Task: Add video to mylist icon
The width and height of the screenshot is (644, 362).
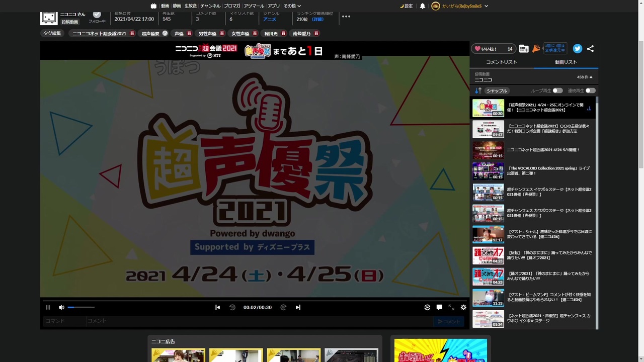Action: tap(524, 49)
